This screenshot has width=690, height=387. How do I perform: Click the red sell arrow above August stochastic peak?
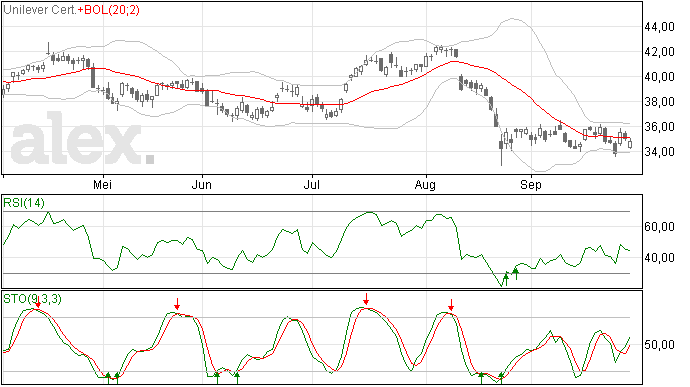tap(451, 305)
